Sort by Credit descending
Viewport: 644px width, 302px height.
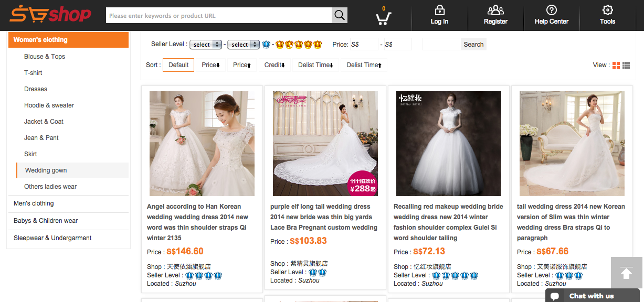(x=275, y=65)
